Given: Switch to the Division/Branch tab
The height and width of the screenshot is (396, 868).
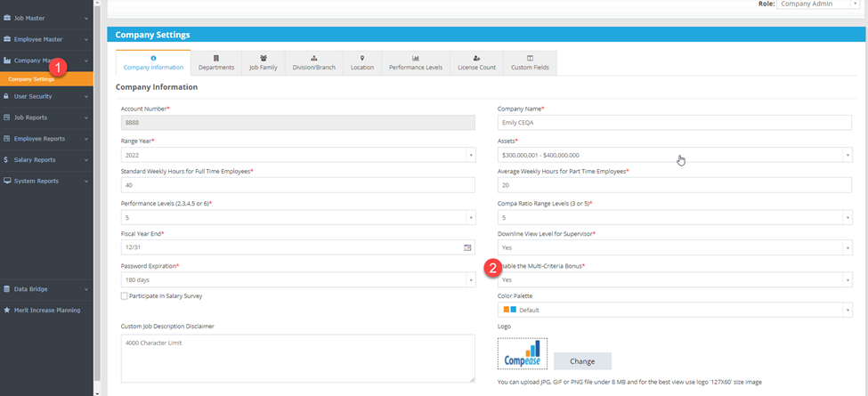Looking at the screenshot, I should click(x=314, y=63).
